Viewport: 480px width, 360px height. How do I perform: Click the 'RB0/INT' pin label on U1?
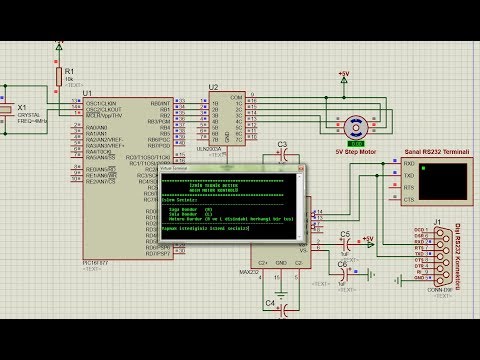160,103
